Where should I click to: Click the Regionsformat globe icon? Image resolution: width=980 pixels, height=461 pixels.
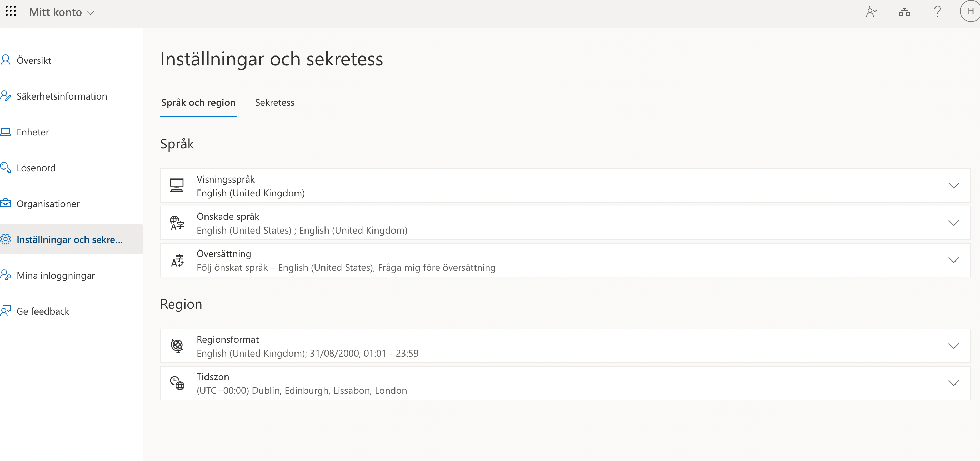click(x=177, y=346)
